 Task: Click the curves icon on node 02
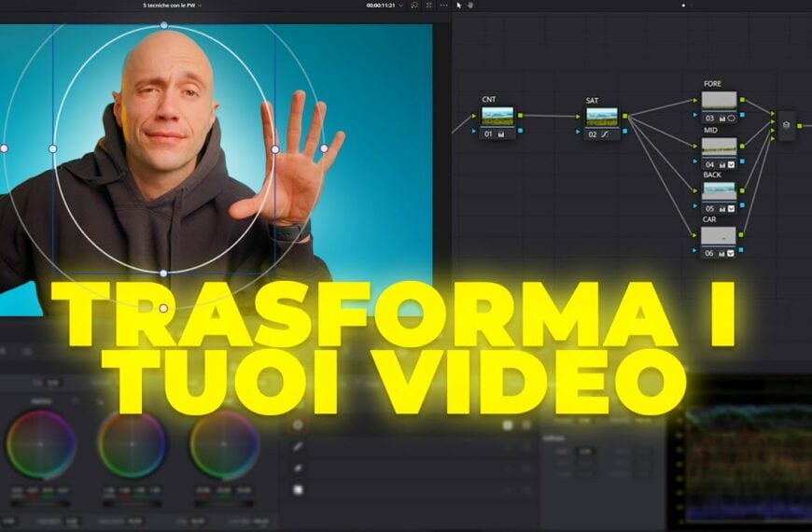(605, 134)
